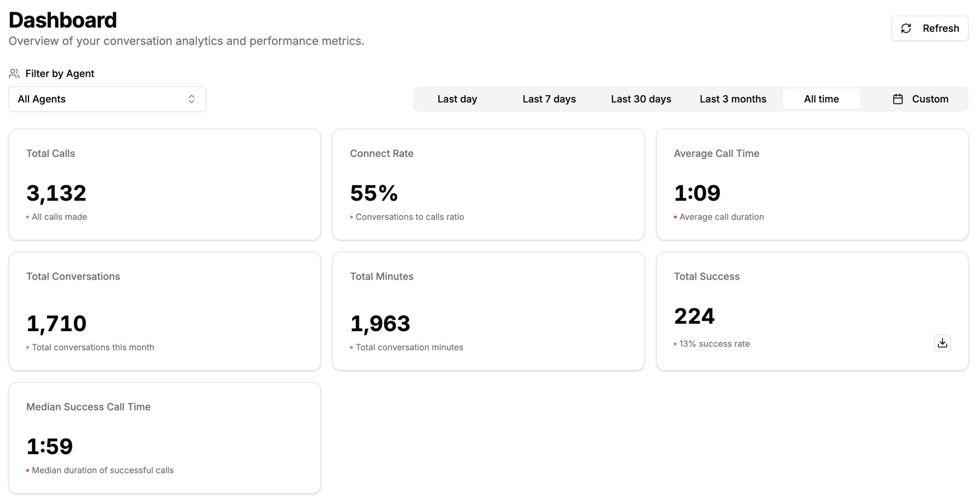Click the Filter by Agent people icon
Screen dimensions: 980x504
pyautogui.click(x=14, y=73)
